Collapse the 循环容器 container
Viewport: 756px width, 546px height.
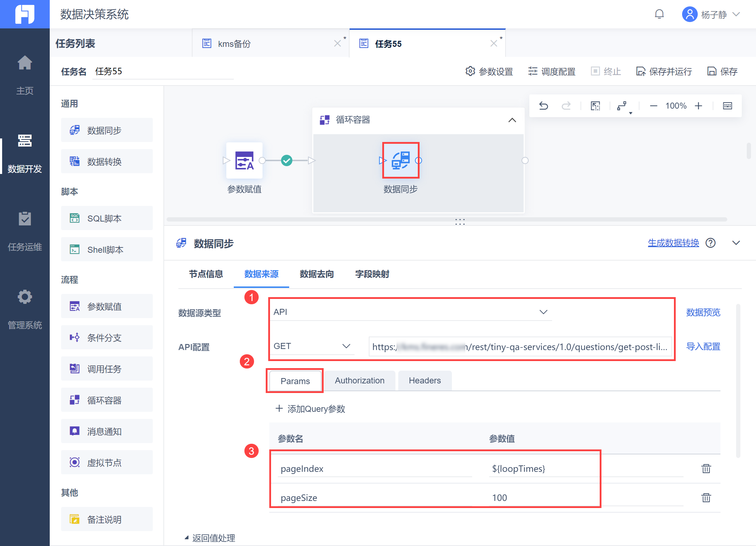click(x=512, y=120)
